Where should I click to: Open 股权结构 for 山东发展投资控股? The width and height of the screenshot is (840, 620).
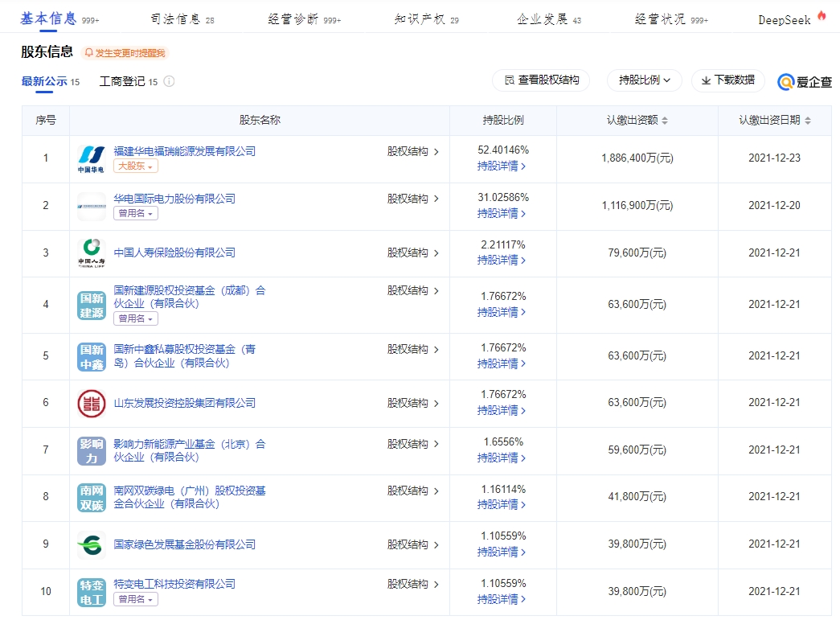point(412,403)
